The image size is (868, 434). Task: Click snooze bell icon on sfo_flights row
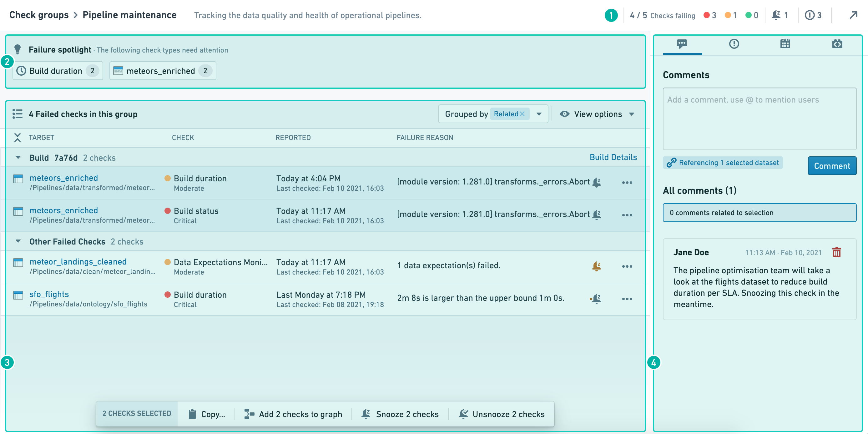point(596,299)
